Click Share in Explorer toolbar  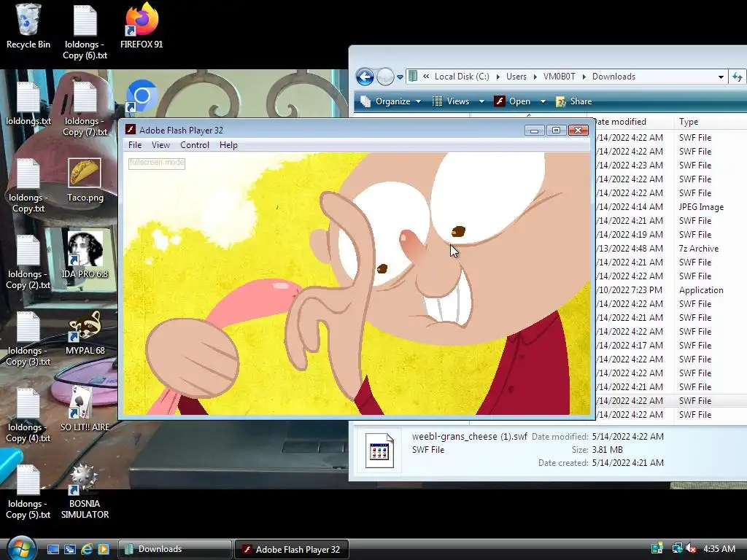coord(574,101)
